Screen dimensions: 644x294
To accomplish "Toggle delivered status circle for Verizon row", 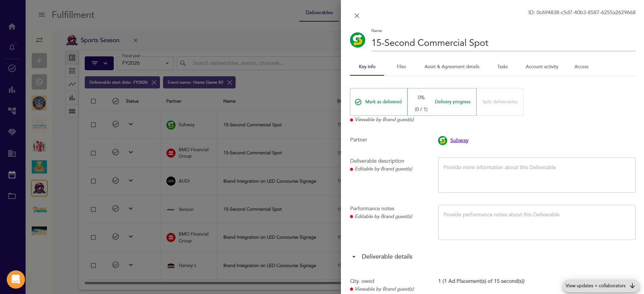I will coord(115,209).
